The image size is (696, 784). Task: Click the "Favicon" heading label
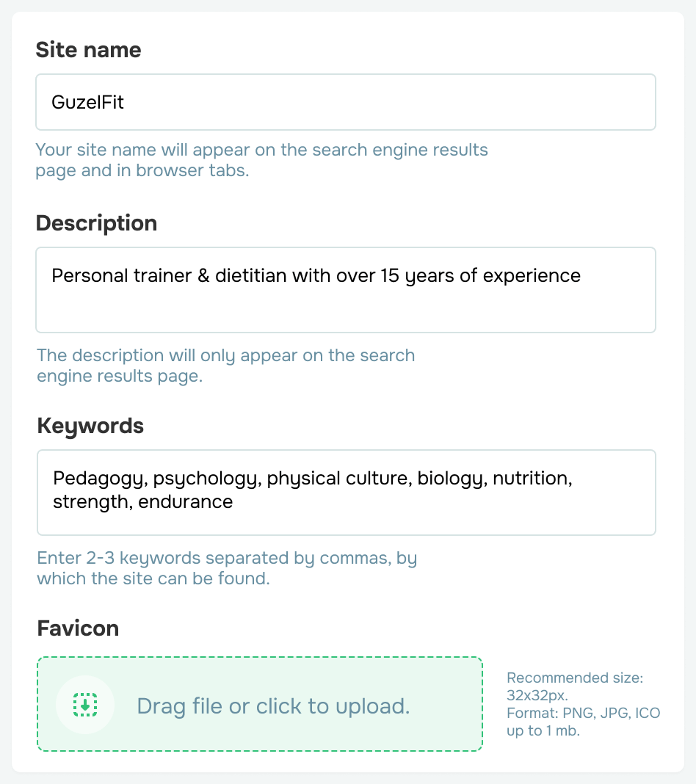point(77,628)
